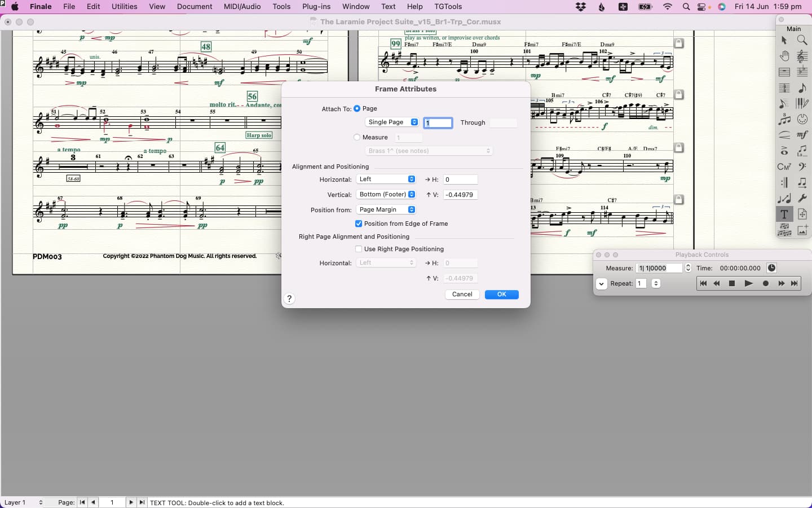812x508 pixels.
Task: Open the Single Page dropdown
Action: click(x=392, y=122)
